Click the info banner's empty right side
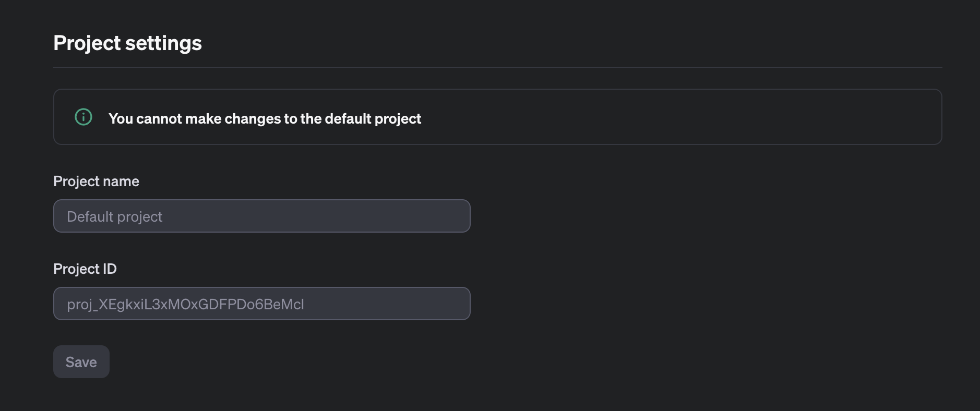 pos(678,117)
